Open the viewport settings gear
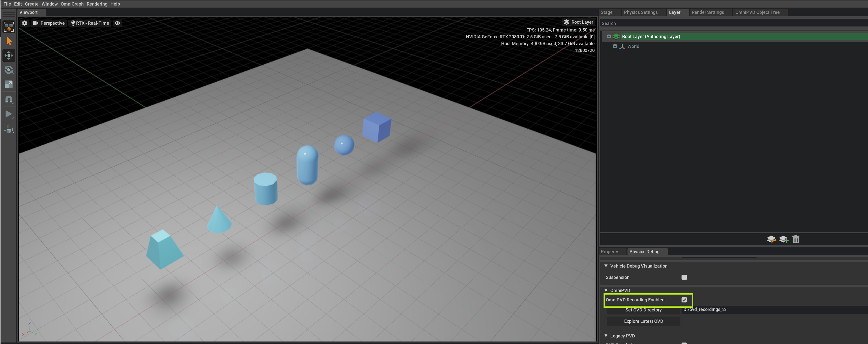Image resolution: width=868 pixels, height=344 pixels. pyautogui.click(x=25, y=23)
